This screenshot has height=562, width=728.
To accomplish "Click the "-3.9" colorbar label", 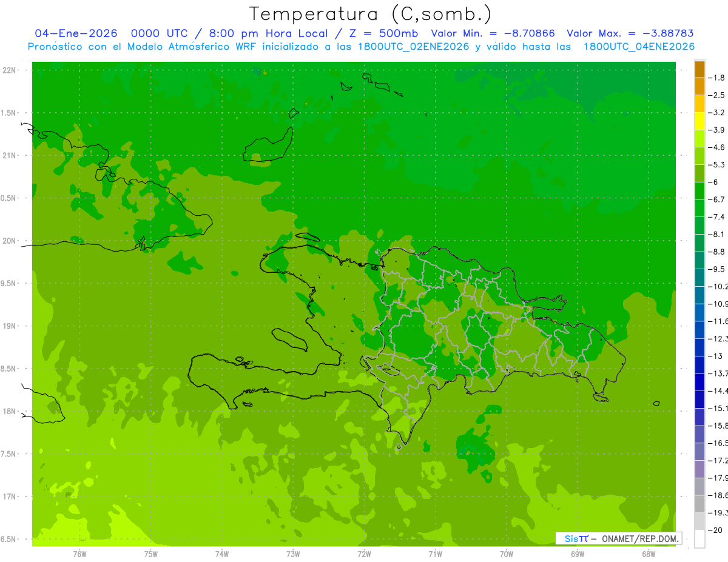I will (717, 130).
